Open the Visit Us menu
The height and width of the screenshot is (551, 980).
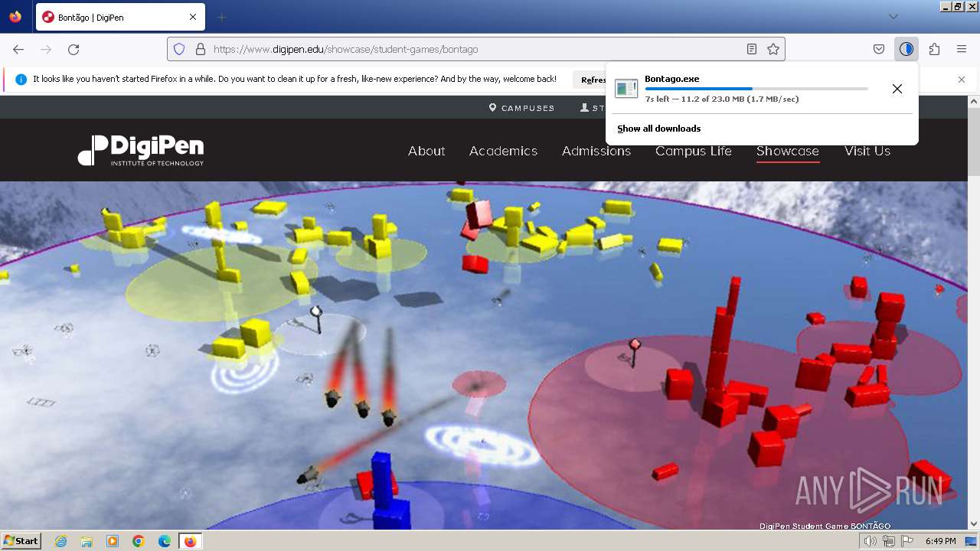[x=867, y=151]
